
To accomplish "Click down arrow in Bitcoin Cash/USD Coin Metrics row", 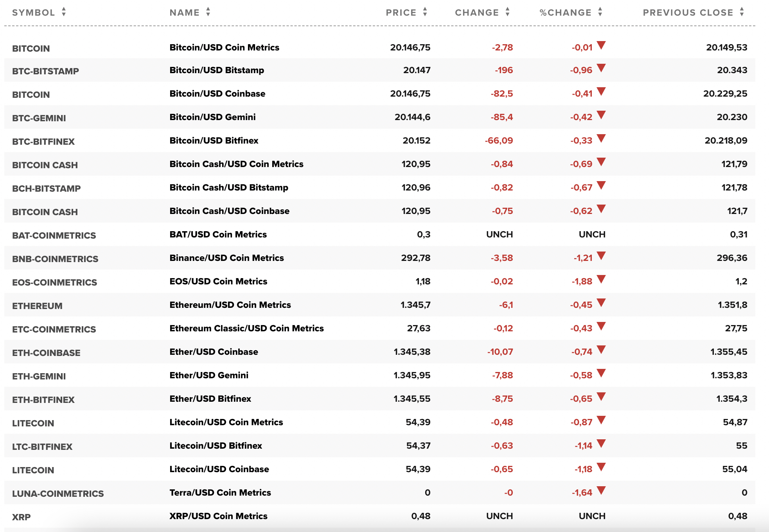I will tap(601, 162).
